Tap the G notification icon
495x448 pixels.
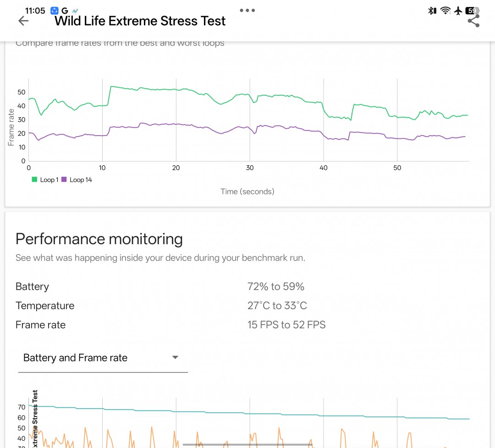tap(65, 11)
